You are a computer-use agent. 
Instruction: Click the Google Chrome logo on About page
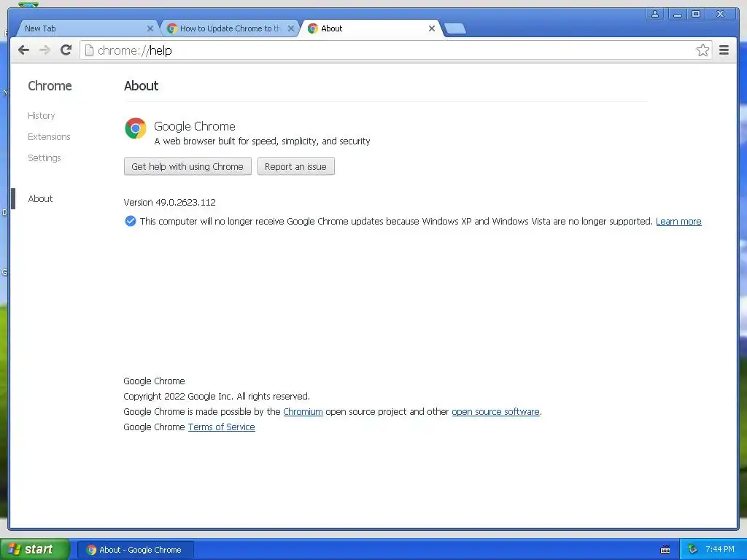136,128
